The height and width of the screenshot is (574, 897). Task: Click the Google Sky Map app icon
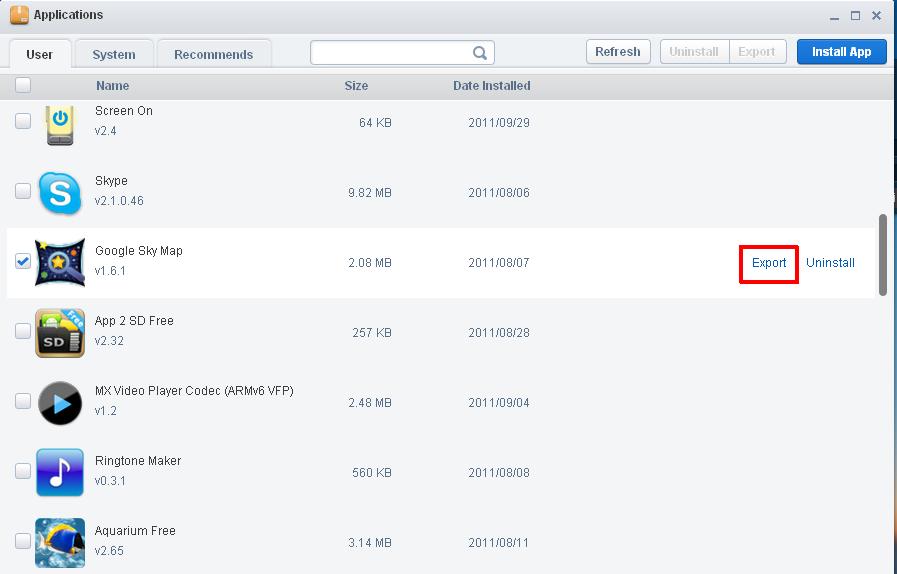tap(59, 263)
